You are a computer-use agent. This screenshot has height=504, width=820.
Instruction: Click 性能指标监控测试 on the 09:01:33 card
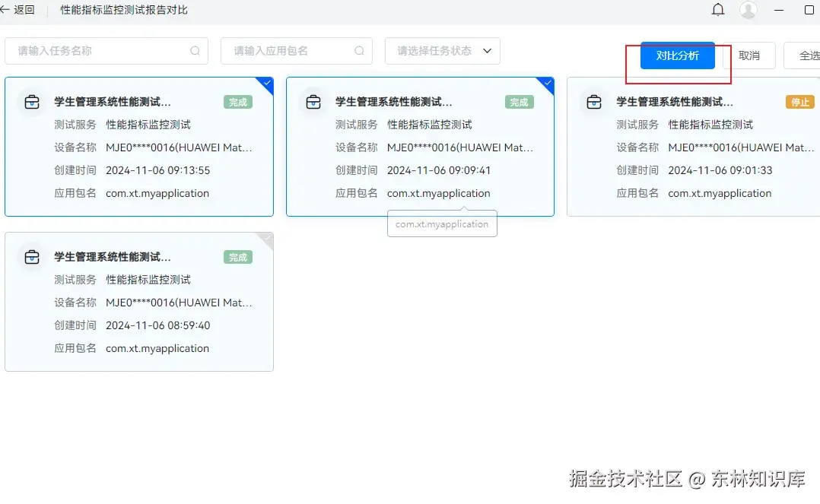[x=710, y=125]
